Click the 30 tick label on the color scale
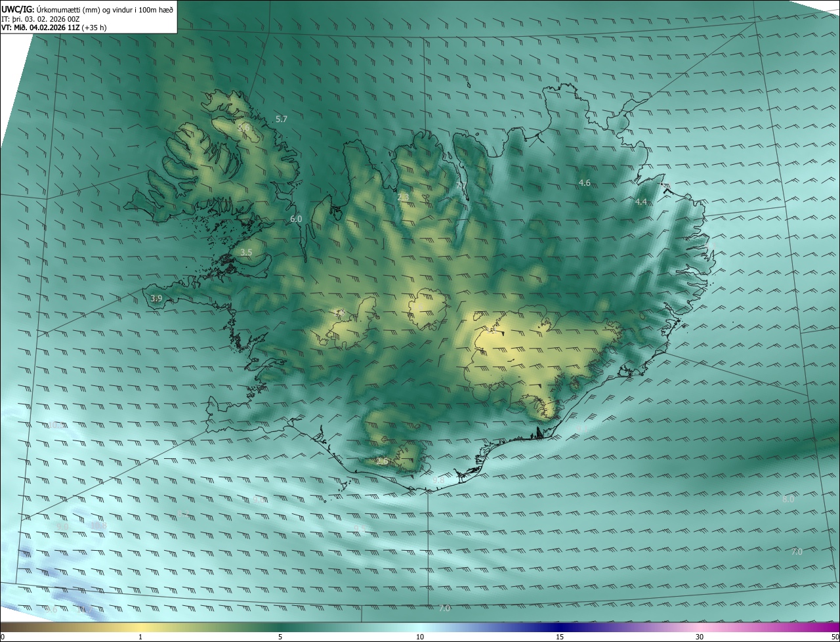 [x=700, y=637]
